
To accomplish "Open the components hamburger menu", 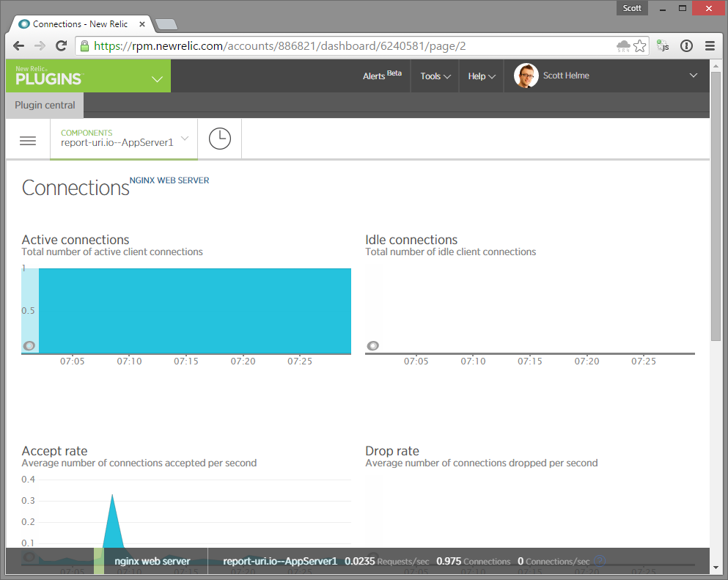I will pos(28,140).
